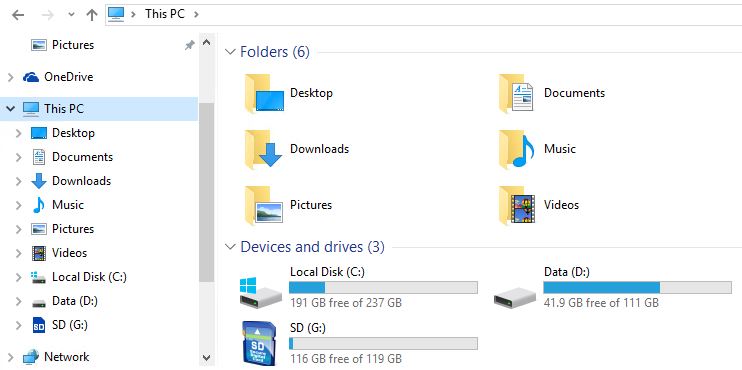Click the Documents icon in sidebar tree
This screenshot has width=742, height=370.
[x=39, y=157]
